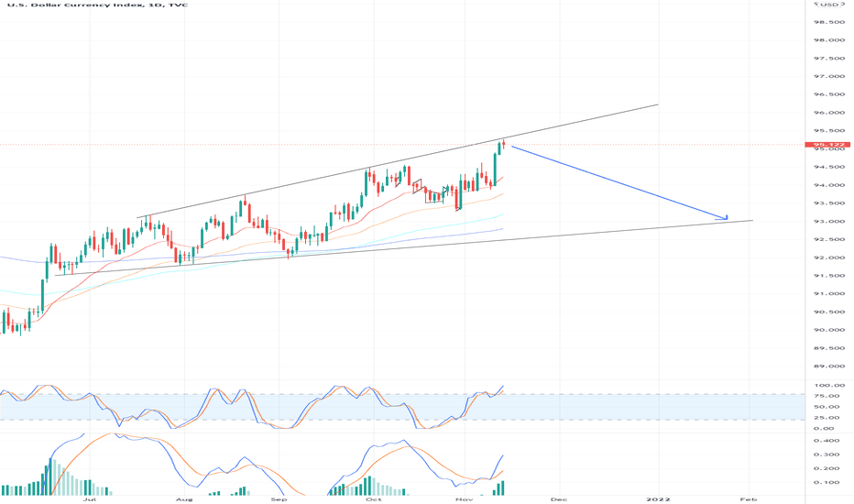
Task: Click the 89.500 price scale label
Action: [x=829, y=348]
